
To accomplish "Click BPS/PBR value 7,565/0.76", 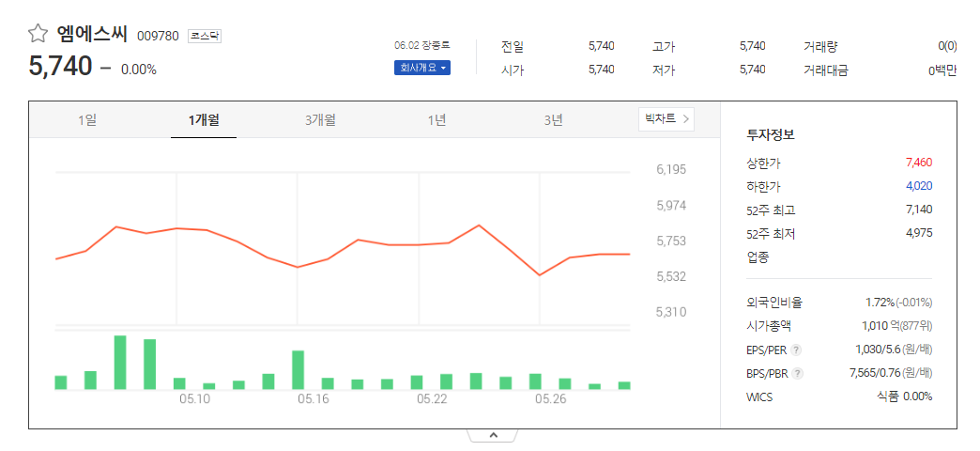I will 875,373.
